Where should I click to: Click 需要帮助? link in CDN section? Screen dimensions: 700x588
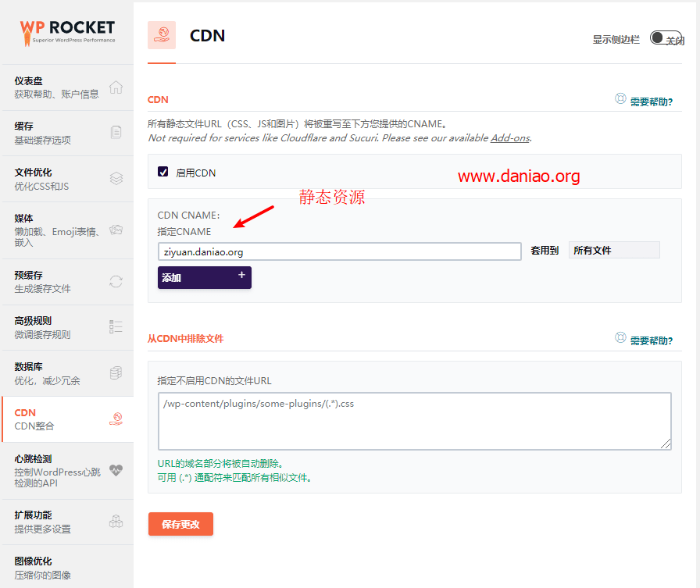pyautogui.click(x=652, y=102)
